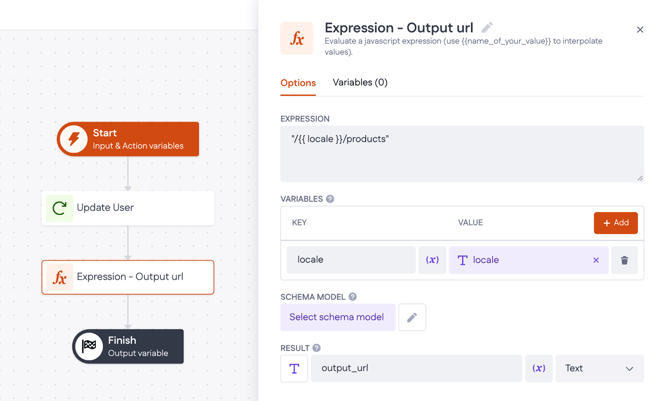Click the Variables help question mark icon
This screenshot has height=401, width=670.
[x=330, y=199]
